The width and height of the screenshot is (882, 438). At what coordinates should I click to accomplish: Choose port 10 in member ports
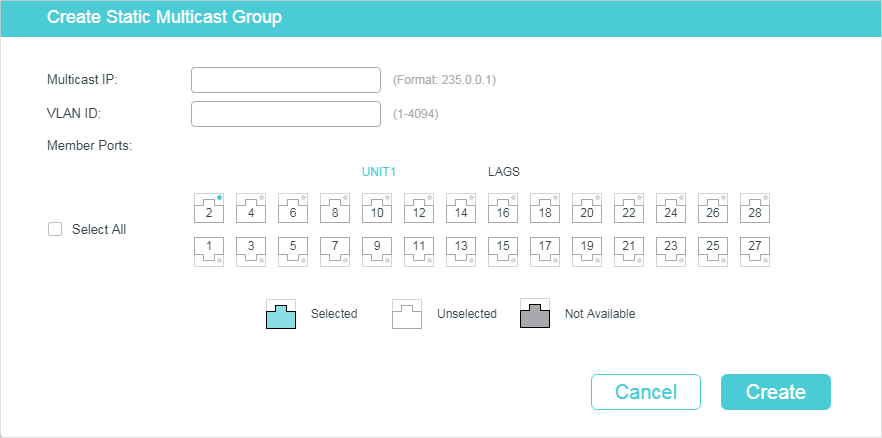point(376,208)
